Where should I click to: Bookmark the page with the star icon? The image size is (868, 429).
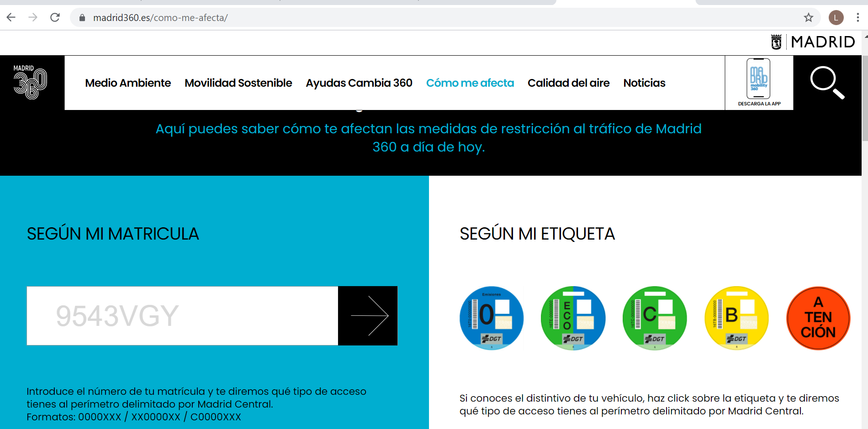[809, 17]
